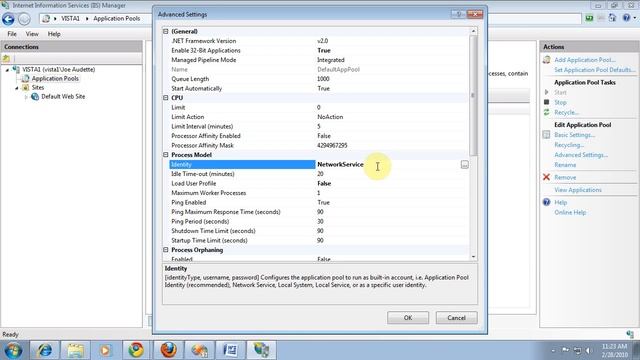
Task: Click Recycling link in Actions pane
Action: tap(569, 145)
